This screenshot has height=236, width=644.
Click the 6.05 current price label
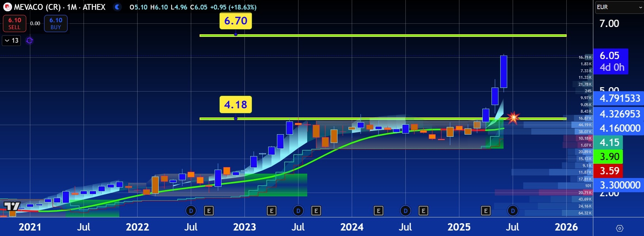[611, 61]
